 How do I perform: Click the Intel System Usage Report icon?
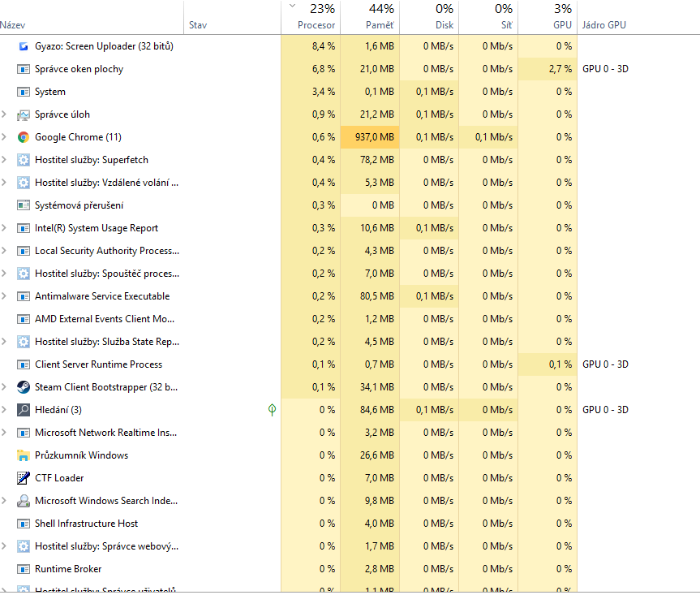tap(24, 228)
